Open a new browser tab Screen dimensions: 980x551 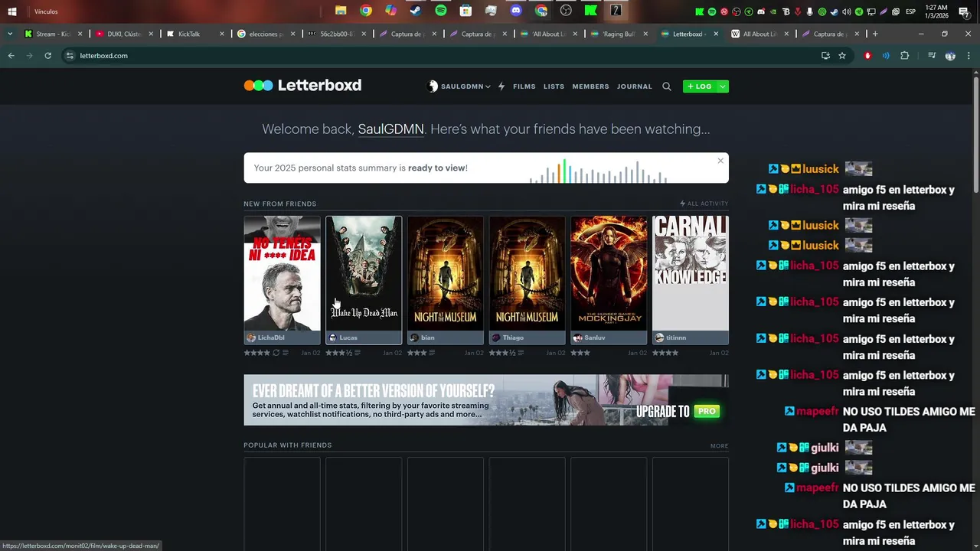[x=875, y=34]
